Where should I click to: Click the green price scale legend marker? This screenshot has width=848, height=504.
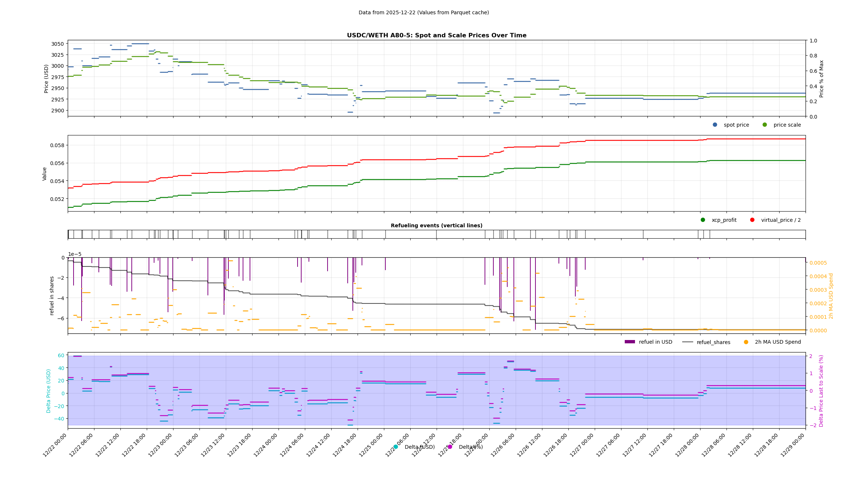point(765,125)
